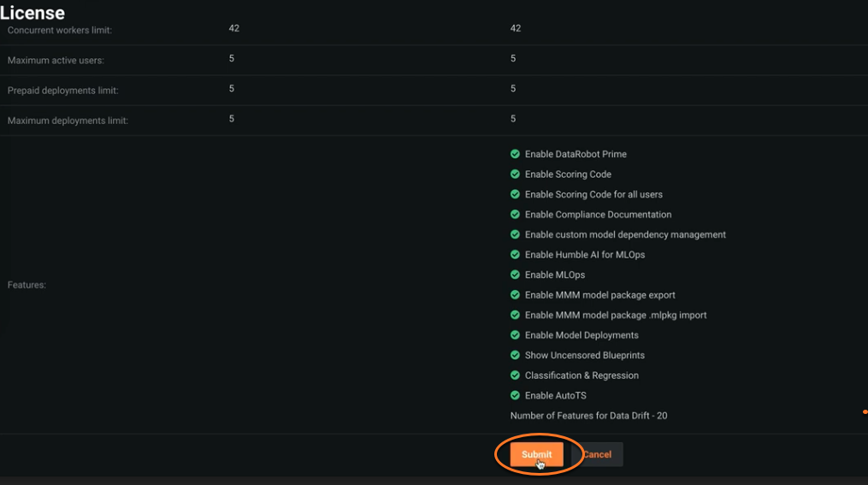The height and width of the screenshot is (485, 868).
Task: Submit the license
Action: (536, 454)
